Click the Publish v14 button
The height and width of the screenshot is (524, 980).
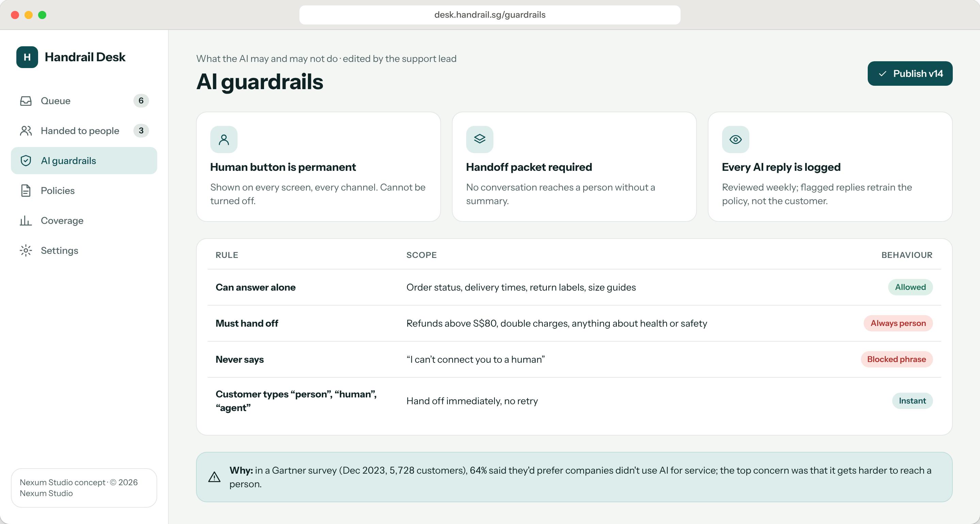pyautogui.click(x=910, y=73)
